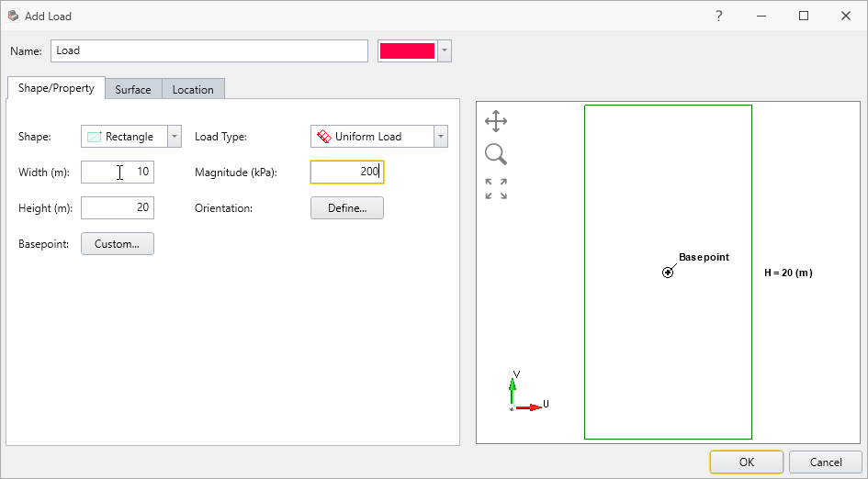Click the Custom... basepoint button
Image resolution: width=868 pixels, height=479 pixels.
[118, 244]
